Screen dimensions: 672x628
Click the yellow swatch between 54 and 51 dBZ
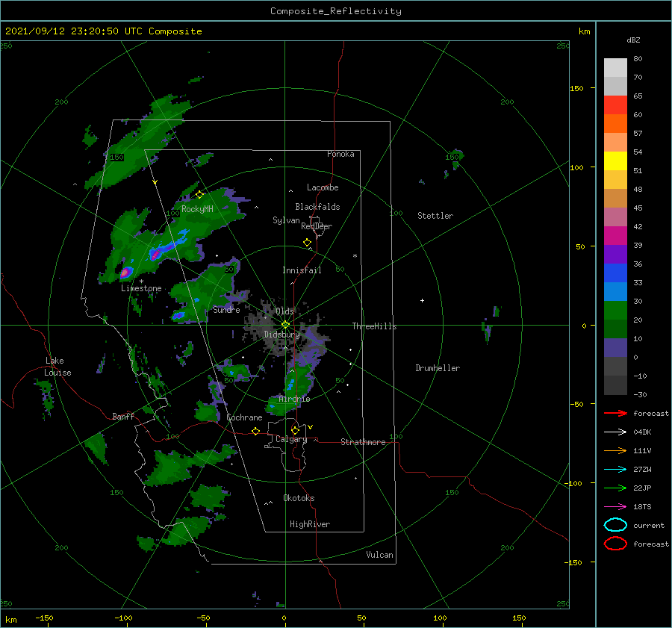tap(615, 161)
